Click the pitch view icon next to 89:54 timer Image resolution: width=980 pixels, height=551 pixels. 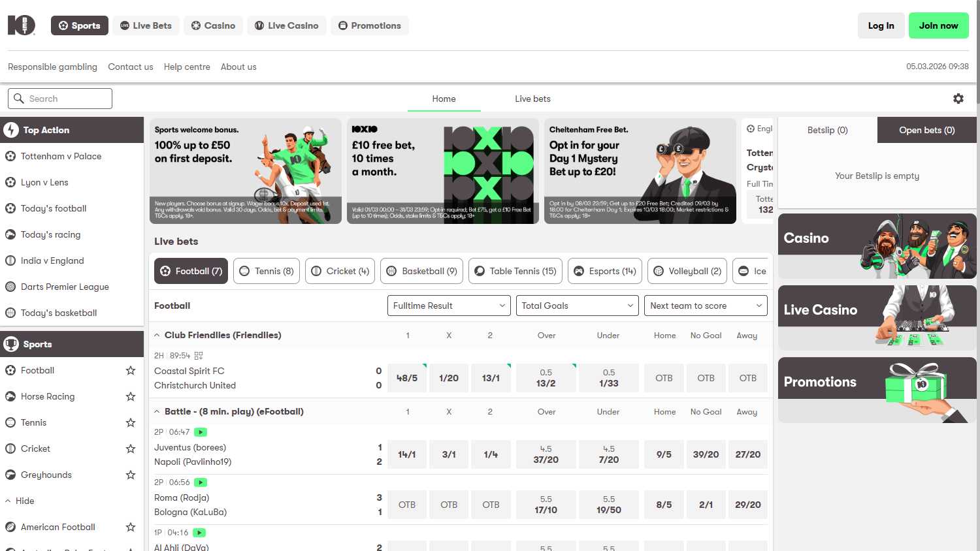pyautogui.click(x=197, y=355)
